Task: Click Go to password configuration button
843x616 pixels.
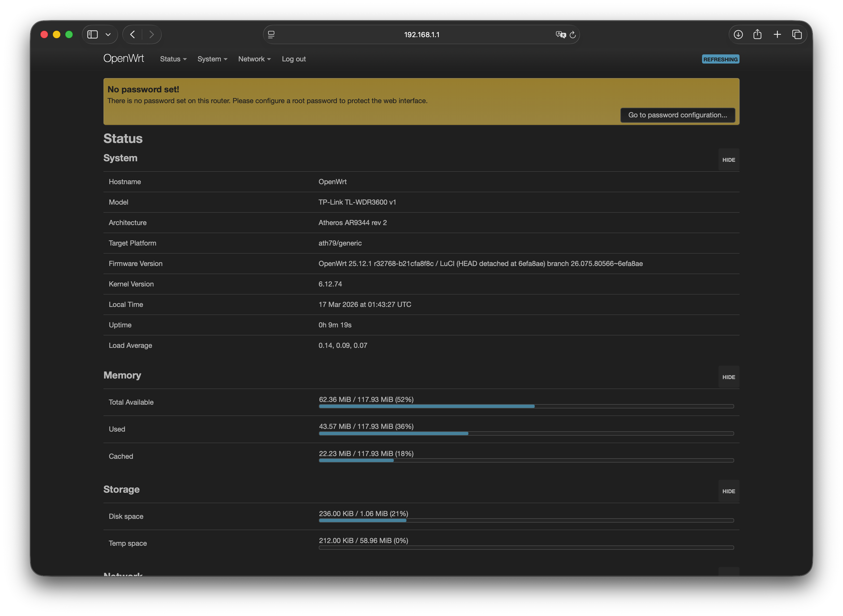Action: 677,115
